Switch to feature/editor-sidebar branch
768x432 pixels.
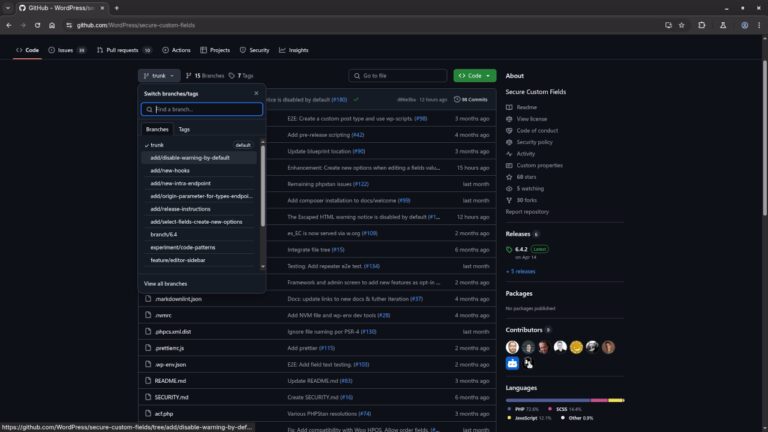point(199,260)
